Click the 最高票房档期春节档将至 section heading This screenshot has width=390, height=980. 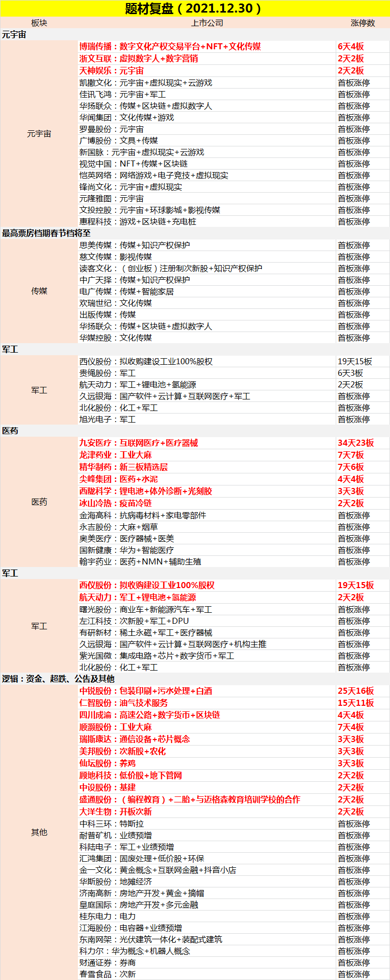click(x=46, y=233)
